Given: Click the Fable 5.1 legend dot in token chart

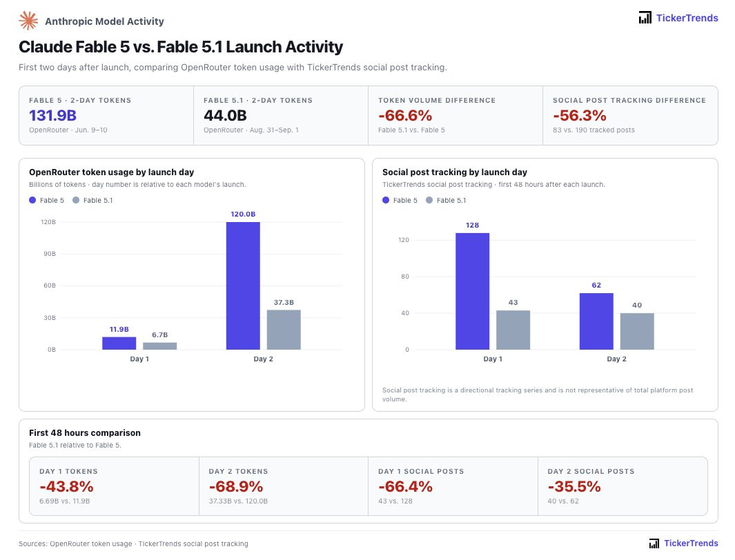Looking at the screenshot, I should coord(76,200).
